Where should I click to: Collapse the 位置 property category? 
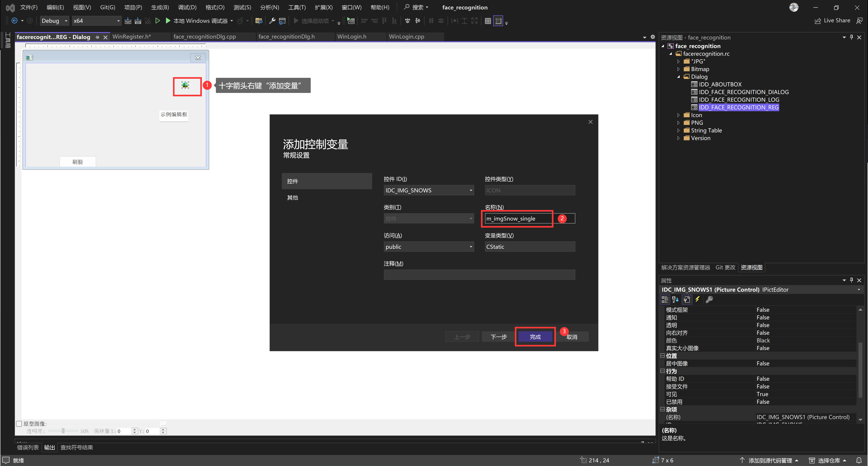click(663, 355)
